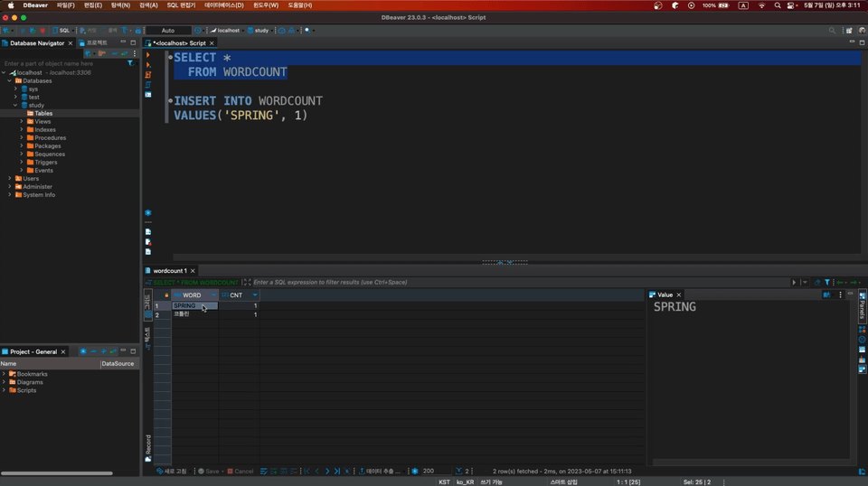Screen dimensions: 868x486
Task: Click the red disconnect icon in main toolbar
Action: tap(42, 31)
